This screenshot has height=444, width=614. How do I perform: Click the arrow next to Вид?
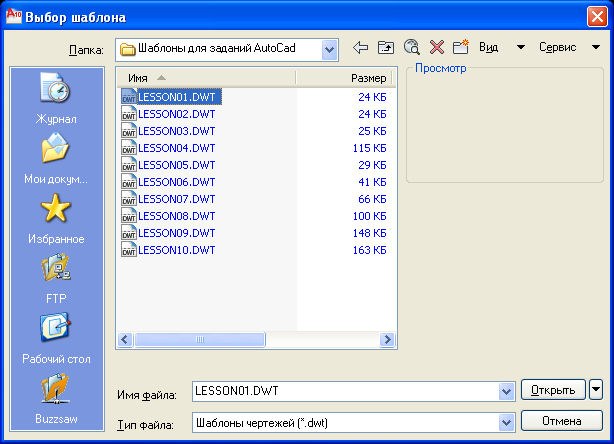(521, 47)
